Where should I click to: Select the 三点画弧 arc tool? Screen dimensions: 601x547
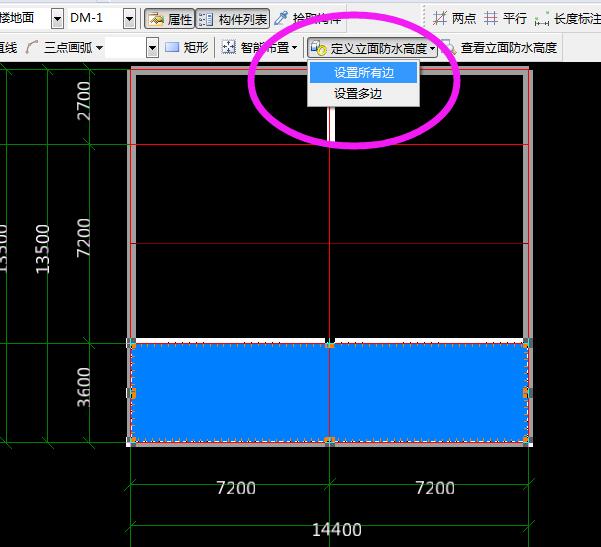60,48
